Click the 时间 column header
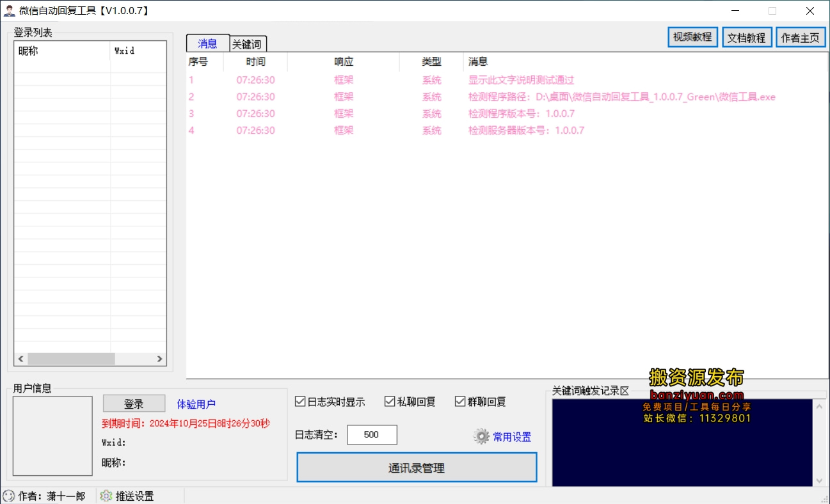 [255, 61]
